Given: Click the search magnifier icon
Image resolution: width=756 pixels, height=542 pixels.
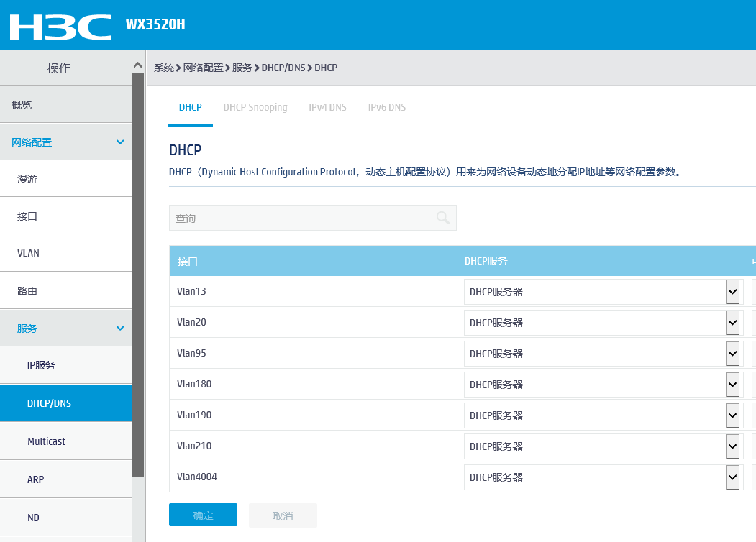Looking at the screenshot, I should [442, 218].
